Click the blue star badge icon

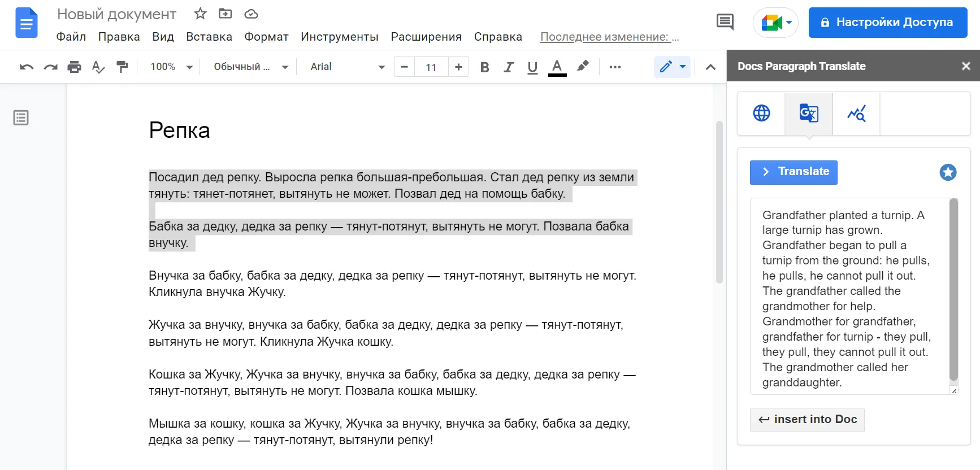[x=948, y=172]
